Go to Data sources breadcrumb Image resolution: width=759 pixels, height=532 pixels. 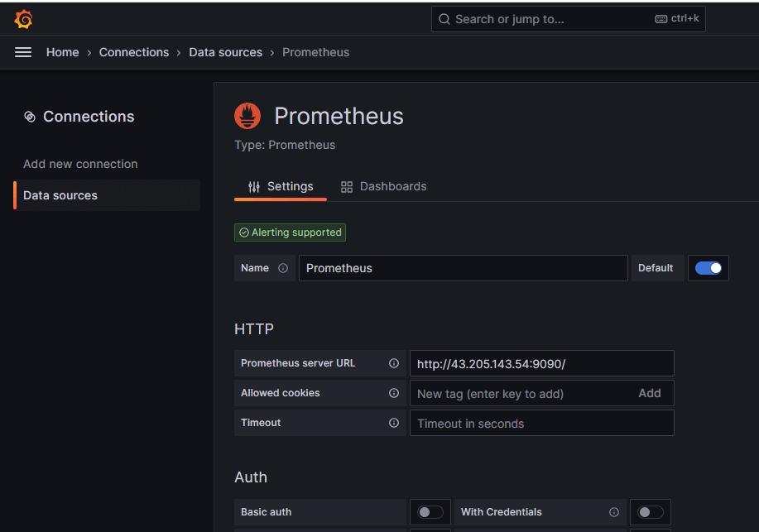coord(226,52)
